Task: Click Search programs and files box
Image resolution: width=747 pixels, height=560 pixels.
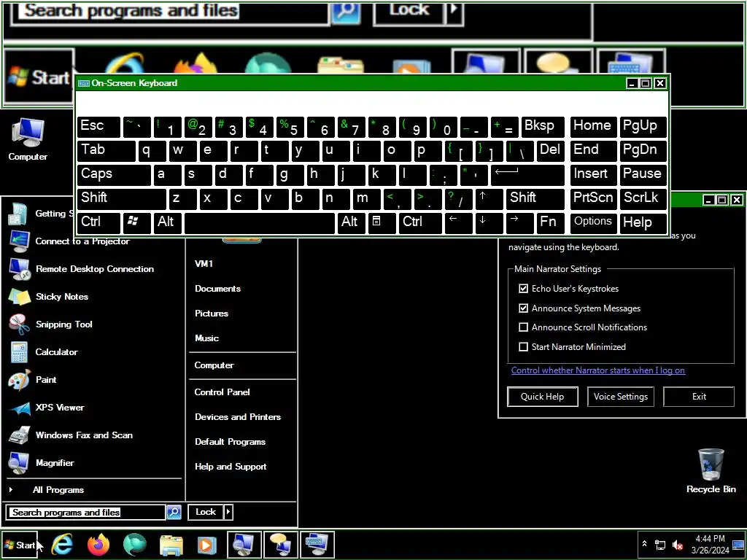Action: tap(87, 513)
